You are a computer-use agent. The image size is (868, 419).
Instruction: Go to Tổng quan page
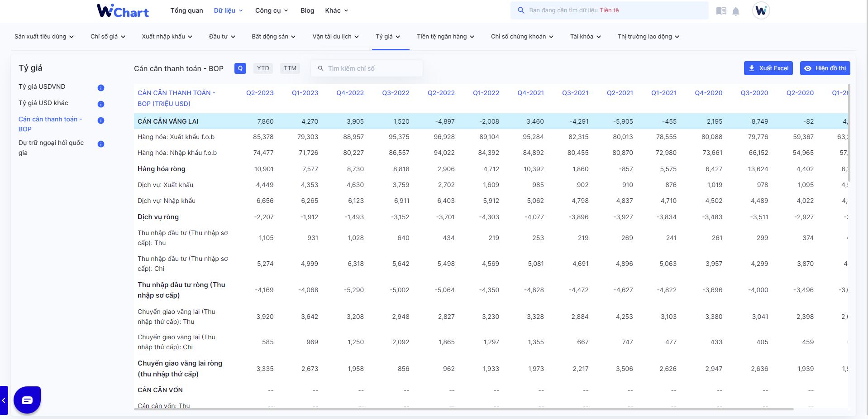186,10
